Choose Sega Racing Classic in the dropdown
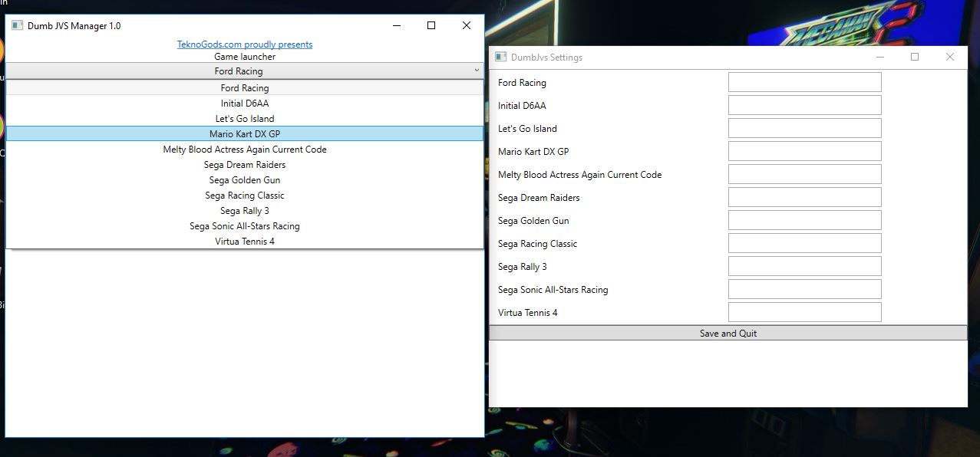The image size is (980, 457). point(245,196)
